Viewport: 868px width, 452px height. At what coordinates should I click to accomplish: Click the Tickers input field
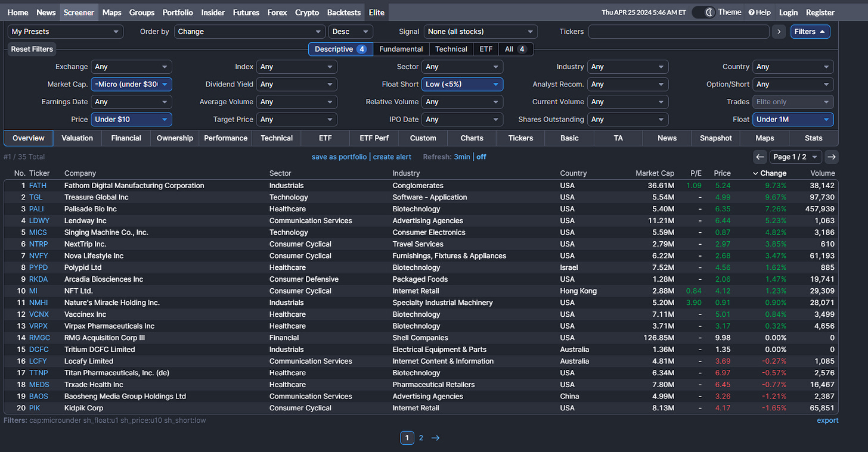pos(678,32)
